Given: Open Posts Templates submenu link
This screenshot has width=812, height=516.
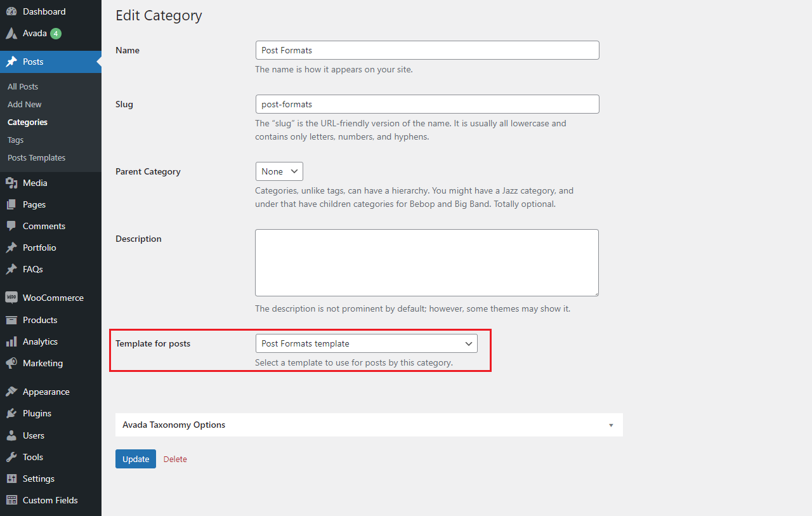Looking at the screenshot, I should click(x=36, y=157).
